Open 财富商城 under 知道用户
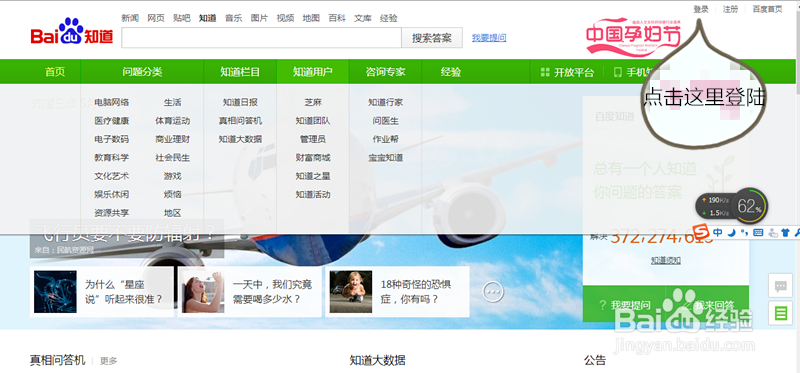The width and height of the screenshot is (800, 373). (x=313, y=158)
